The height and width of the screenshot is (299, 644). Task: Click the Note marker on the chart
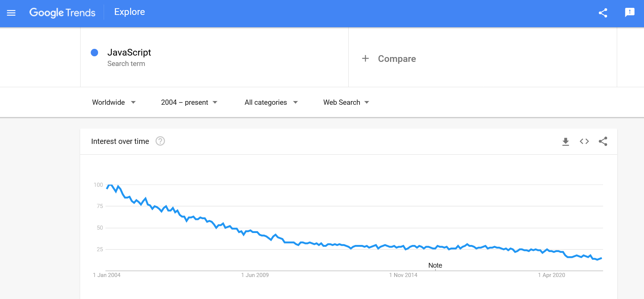435,265
